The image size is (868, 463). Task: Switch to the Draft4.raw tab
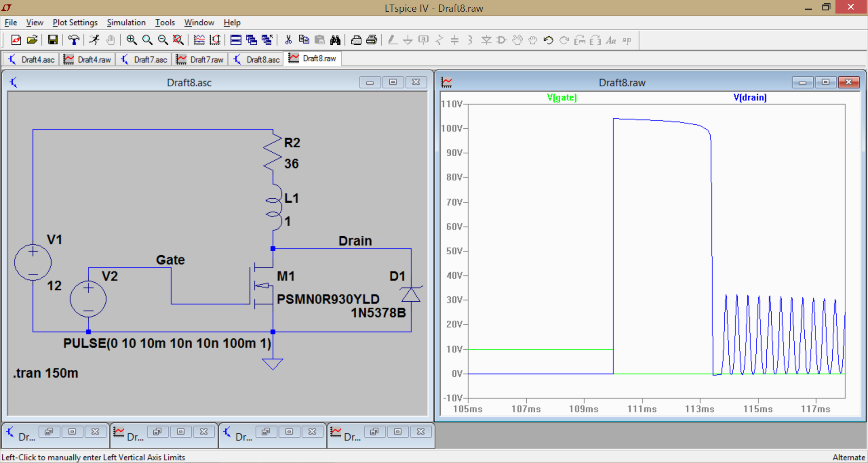tap(87, 60)
